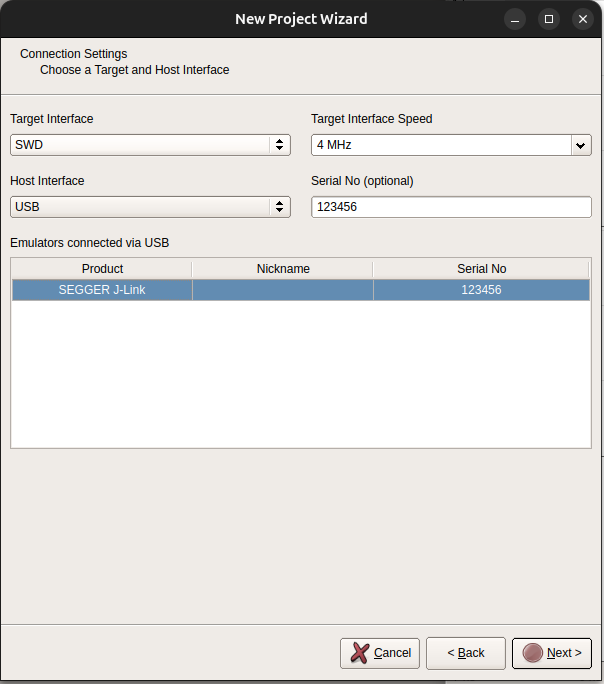Focus the Serial No (optional) input field
The height and width of the screenshot is (684, 604).
pos(451,207)
